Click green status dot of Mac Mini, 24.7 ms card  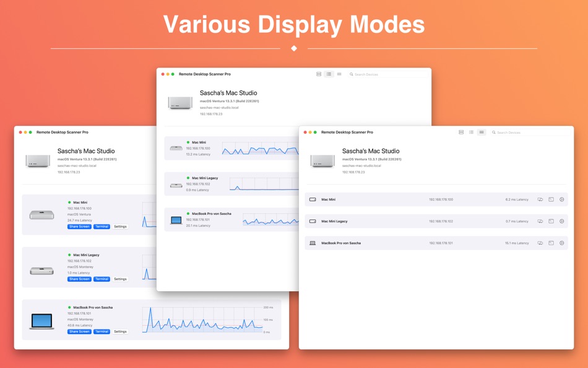(69, 202)
